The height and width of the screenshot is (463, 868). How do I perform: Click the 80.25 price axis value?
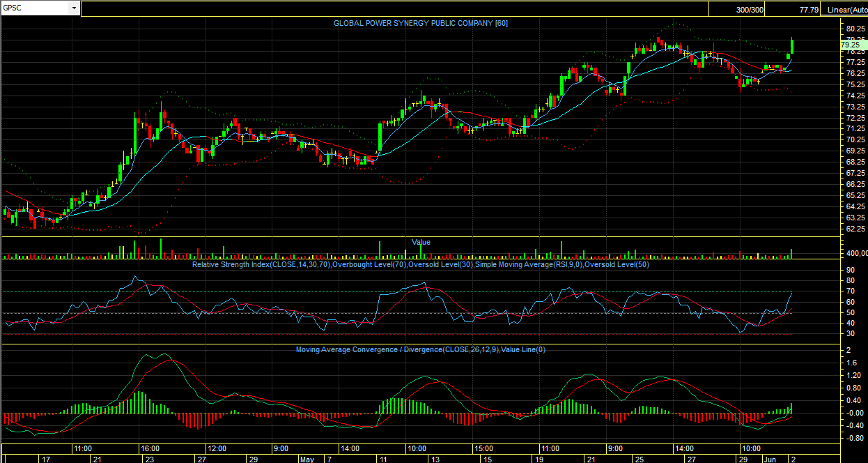coord(855,29)
